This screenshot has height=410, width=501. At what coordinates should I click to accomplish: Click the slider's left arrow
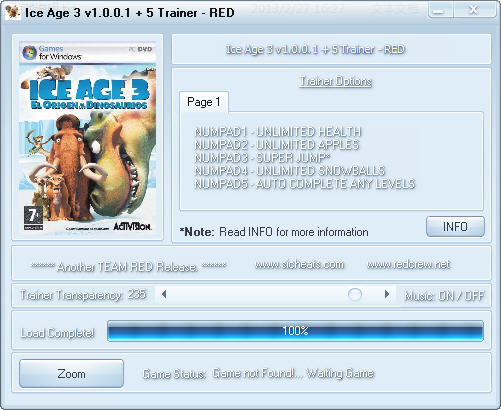click(x=164, y=294)
